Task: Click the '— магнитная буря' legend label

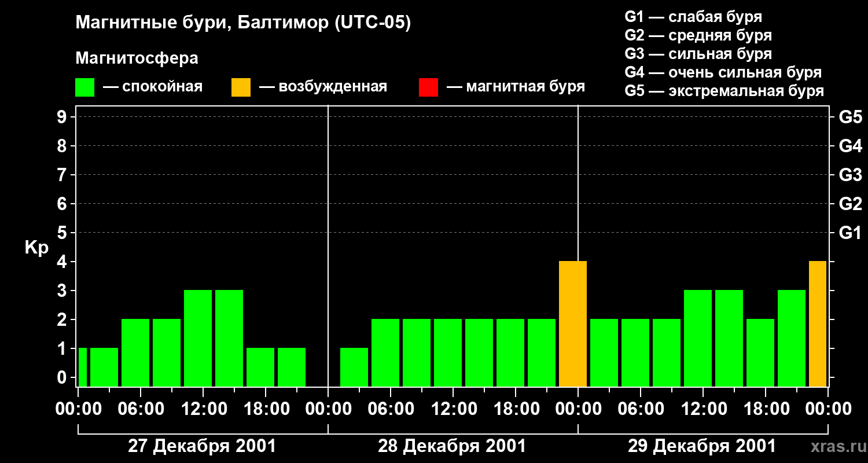Action: 516,87
